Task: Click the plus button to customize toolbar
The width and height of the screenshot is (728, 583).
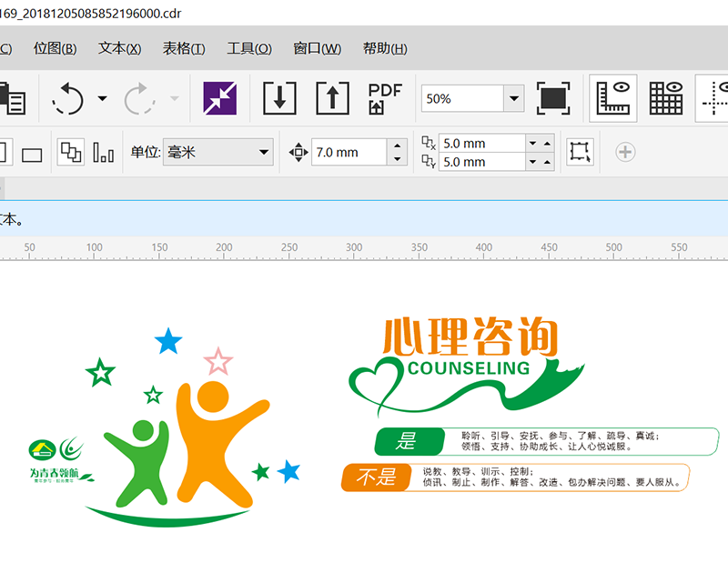Action: (624, 152)
